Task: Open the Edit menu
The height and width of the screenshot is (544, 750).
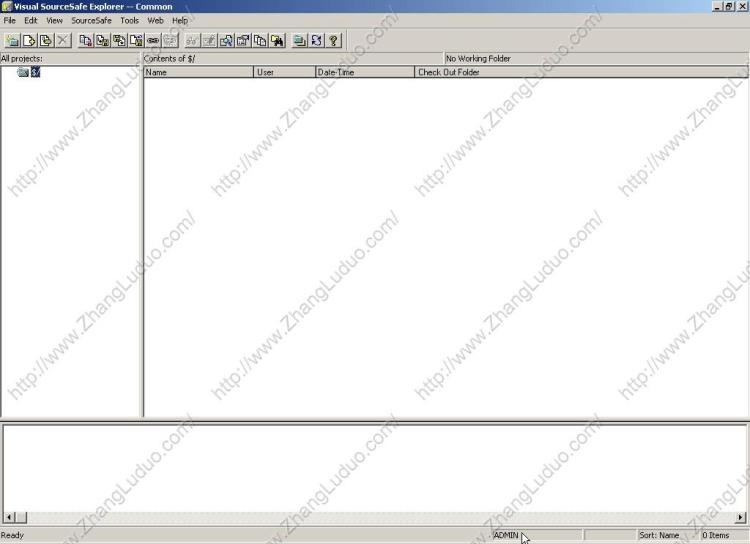Action: tap(31, 21)
